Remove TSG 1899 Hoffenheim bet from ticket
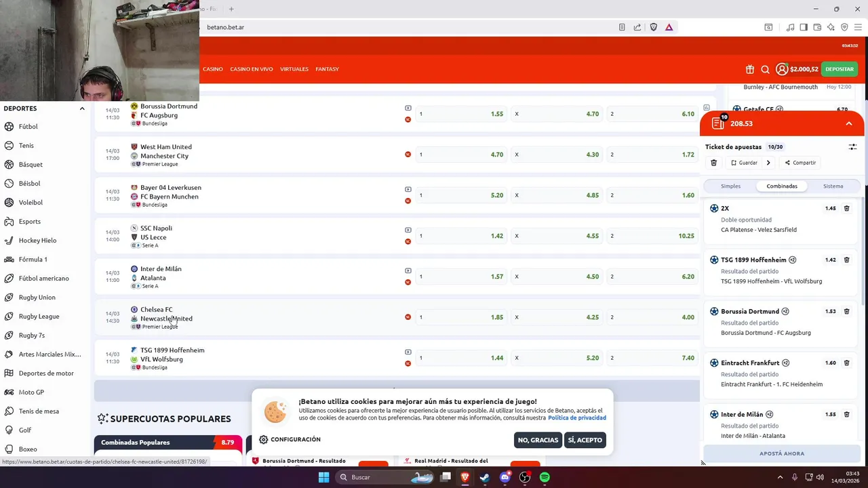 click(846, 260)
